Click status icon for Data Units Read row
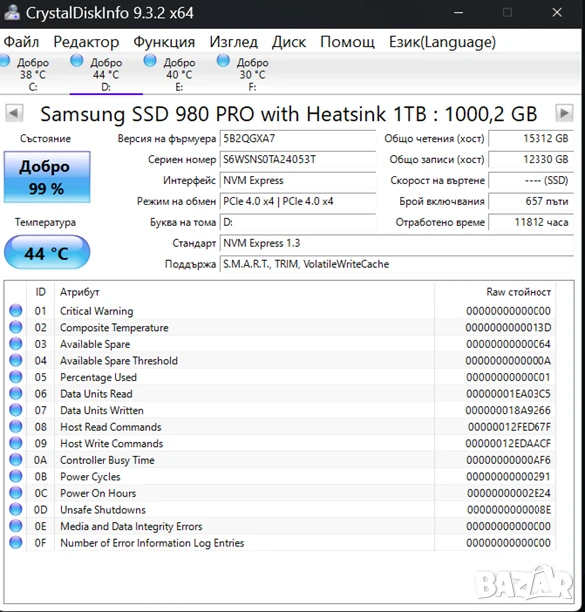Viewport: 585px width, 612px height. click(x=16, y=393)
